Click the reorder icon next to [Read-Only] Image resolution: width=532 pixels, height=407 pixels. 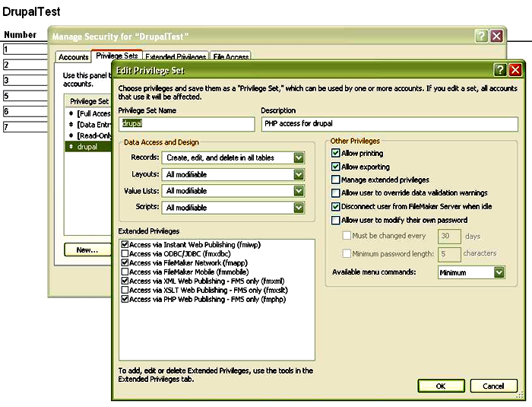click(x=71, y=135)
